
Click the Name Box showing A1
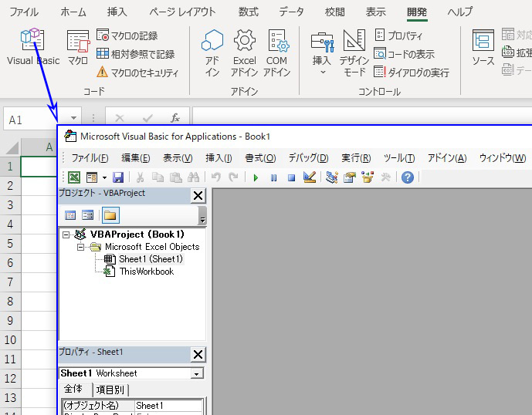[36, 120]
